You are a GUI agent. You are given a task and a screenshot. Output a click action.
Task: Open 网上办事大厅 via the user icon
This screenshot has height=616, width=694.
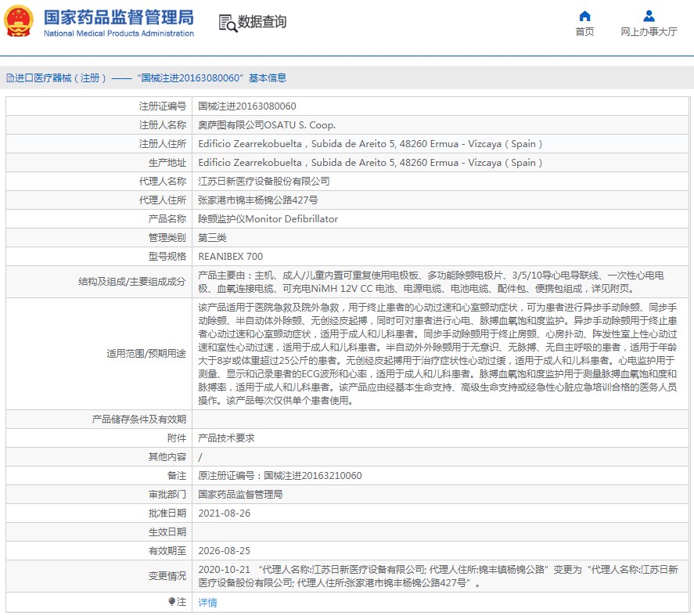pos(649,16)
